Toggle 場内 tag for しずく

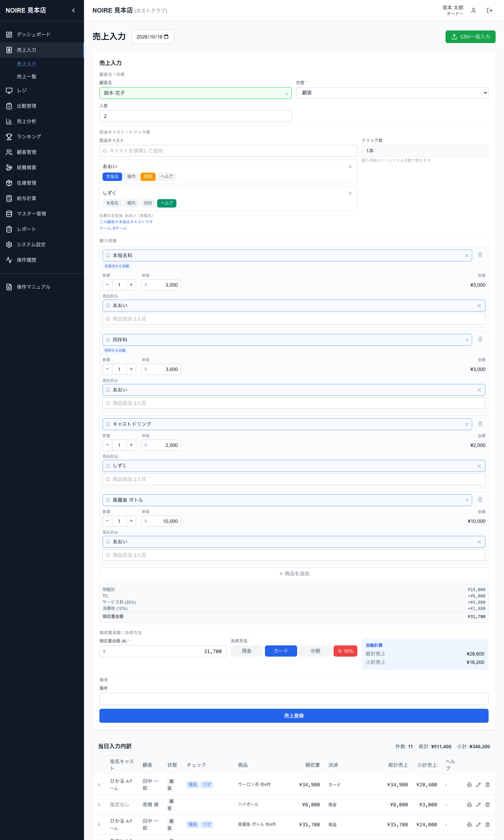(131, 203)
